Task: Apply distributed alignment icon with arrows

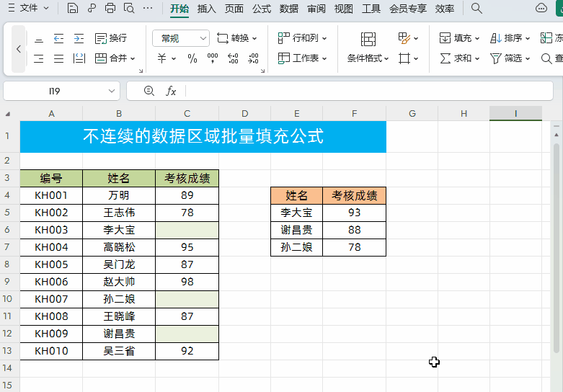Action: point(79,58)
